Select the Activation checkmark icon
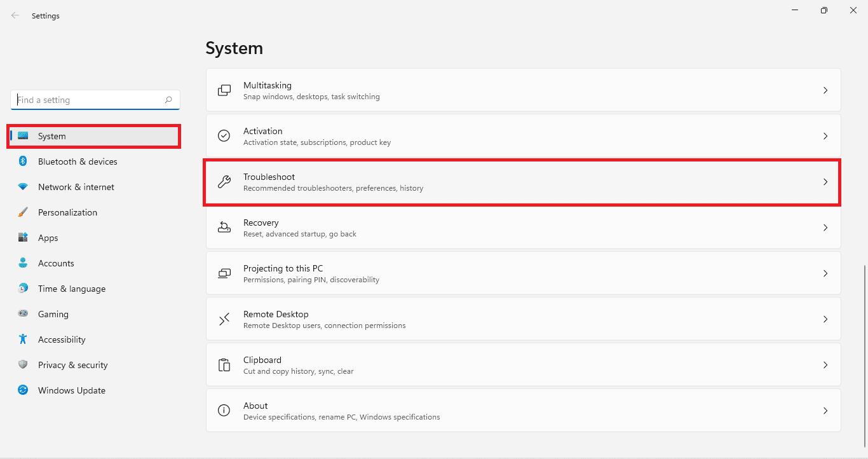The width and height of the screenshot is (868, 459). point(224,136)
